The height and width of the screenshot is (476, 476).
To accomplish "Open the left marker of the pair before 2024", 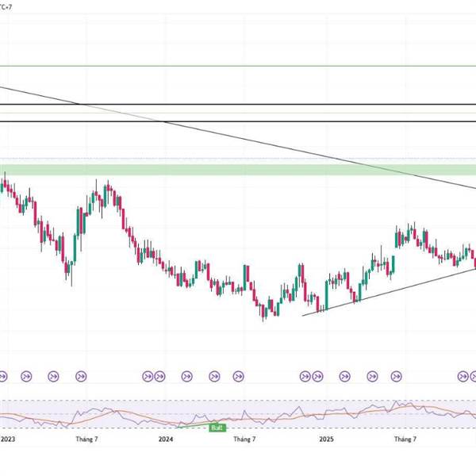I will (x=148, y=376).
